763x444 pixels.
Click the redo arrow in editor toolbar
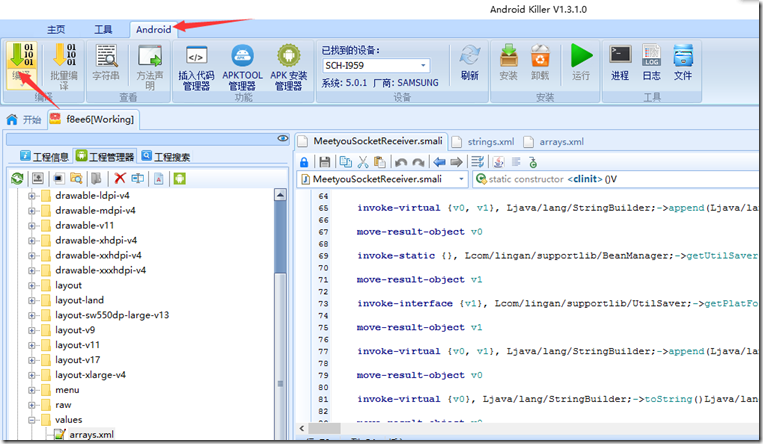pos(418,162)
